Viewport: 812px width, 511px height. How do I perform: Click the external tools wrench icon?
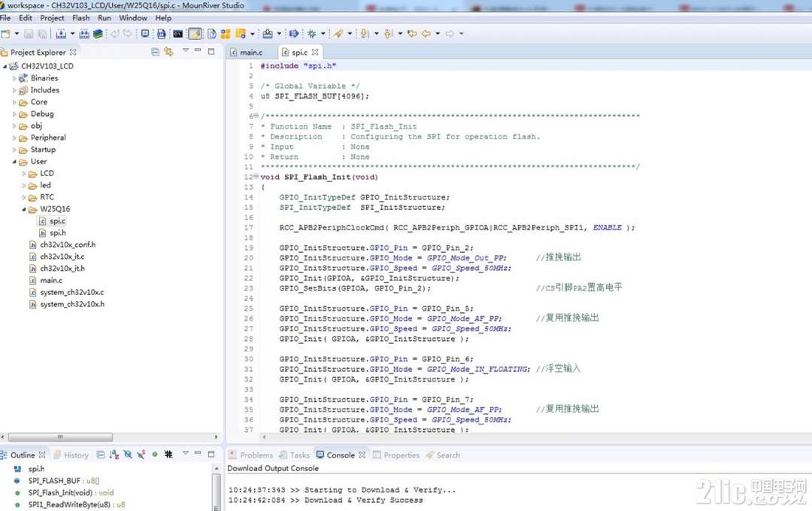pyautogui.click(x=338, y=34)
